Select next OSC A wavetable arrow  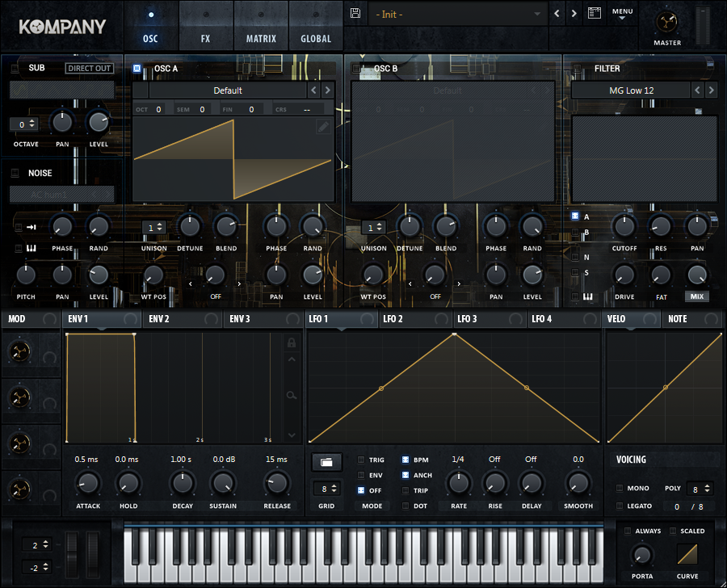point(327,90)
